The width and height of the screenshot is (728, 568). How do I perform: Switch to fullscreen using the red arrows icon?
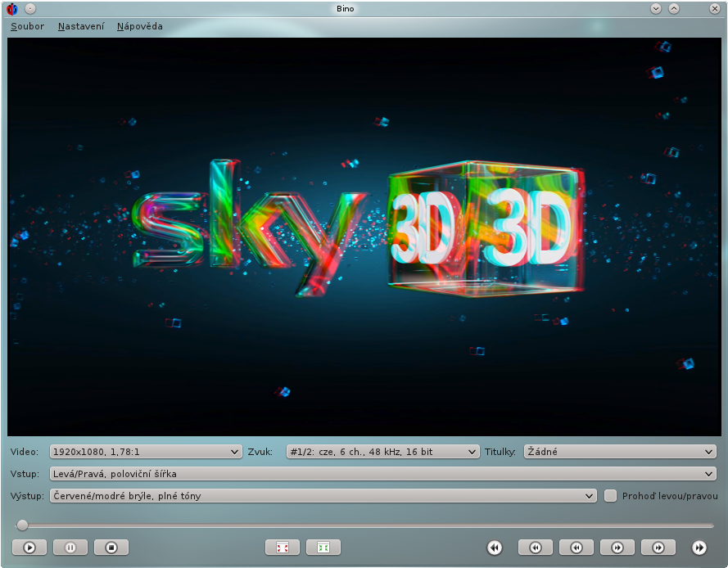283,548
